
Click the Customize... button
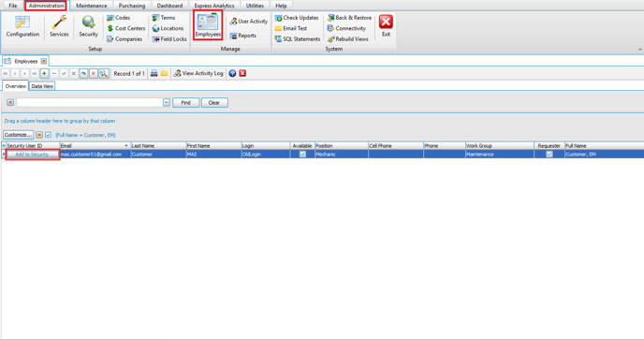(x=18, y=135)
